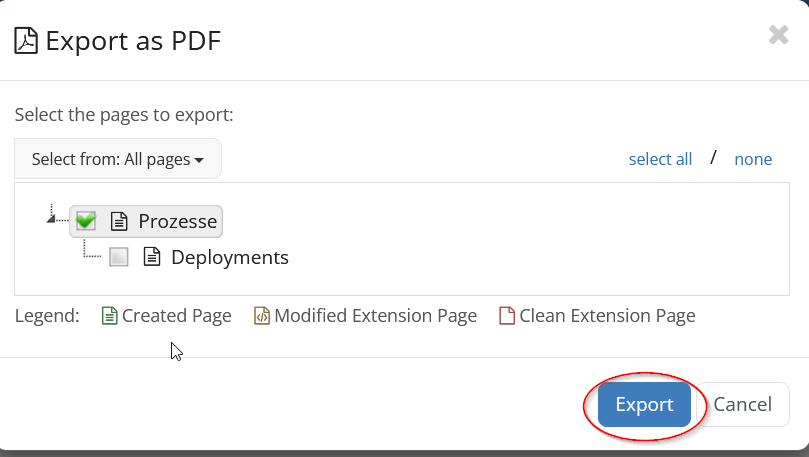The image size is (809, 457).
Task: Click the red Clean Extension Page icon
Action: [507, 316]
